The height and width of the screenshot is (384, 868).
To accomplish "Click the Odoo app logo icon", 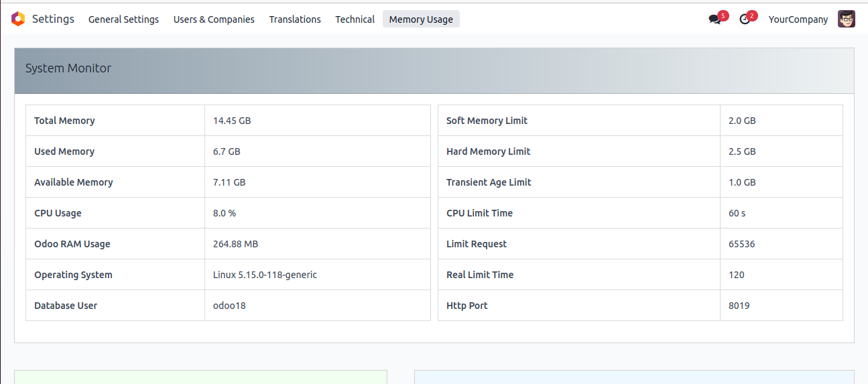I will click(18, 19).
